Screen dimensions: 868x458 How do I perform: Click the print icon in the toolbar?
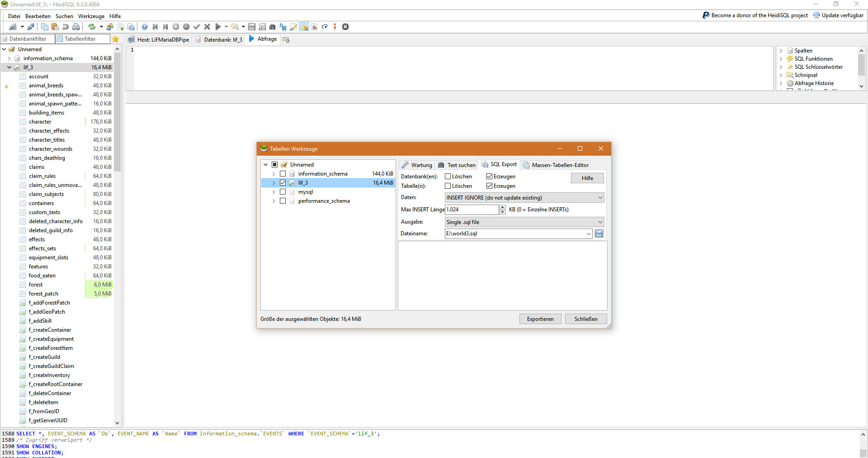tap(76, 27)
